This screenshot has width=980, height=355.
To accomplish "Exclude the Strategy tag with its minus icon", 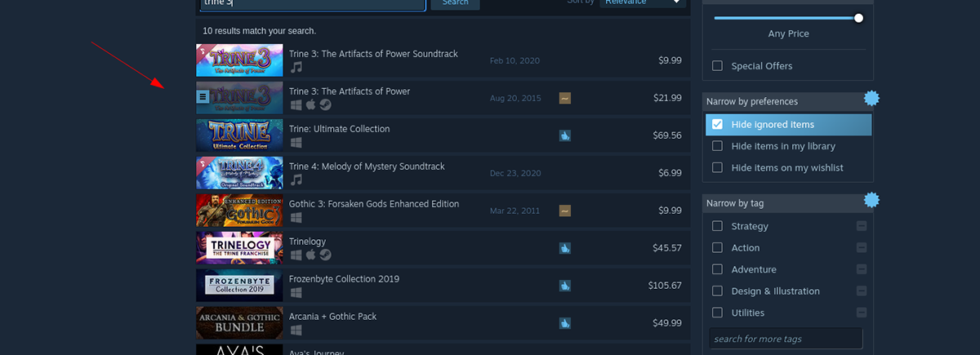I will pos(862,226).
